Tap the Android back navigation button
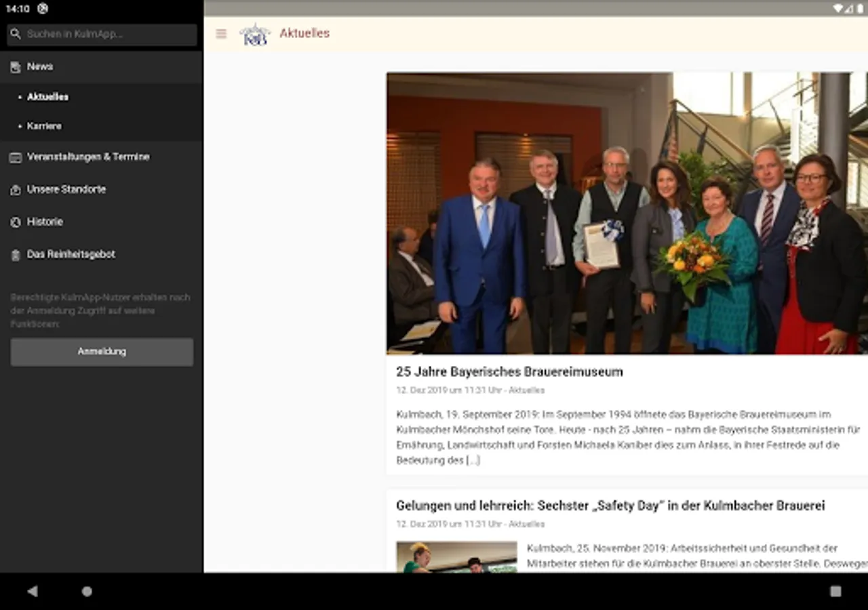Image resolution: width=868 pixels, height=610 pixels. coord(32,591)
